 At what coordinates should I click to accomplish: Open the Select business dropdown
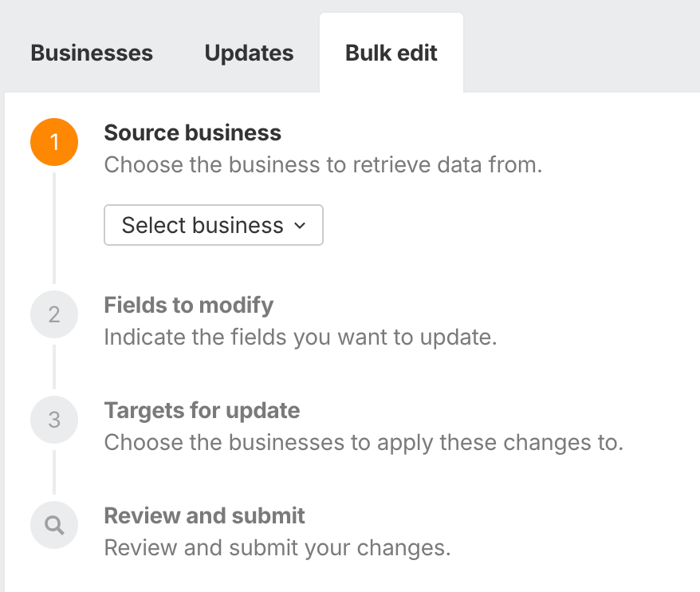tap(213, 225)
